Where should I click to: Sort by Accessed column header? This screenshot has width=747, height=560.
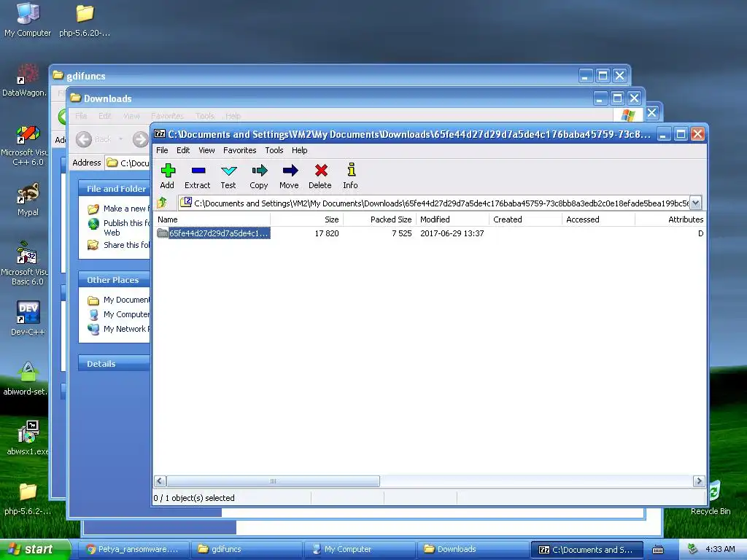pos(598,219)
